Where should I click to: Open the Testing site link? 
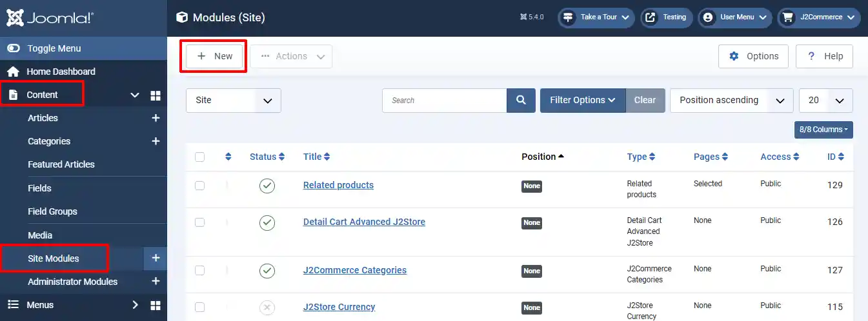click(667, 17)
